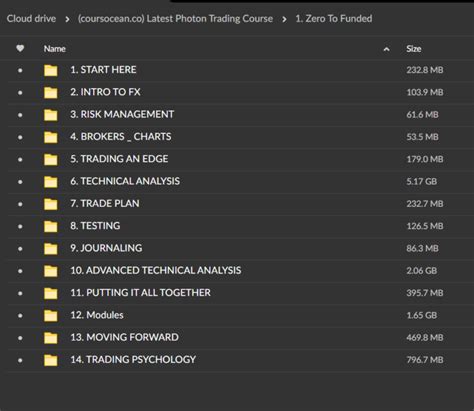Open the 5. TRADING AN EDGE folder icon
Image resolution: width=474 pixels, height=411 pixels.
click(x=51, y=159)
